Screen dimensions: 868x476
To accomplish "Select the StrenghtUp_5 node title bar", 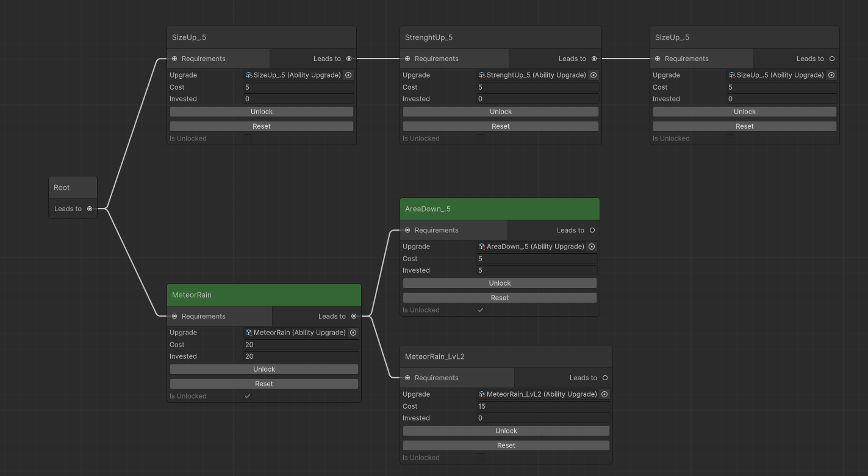I will (x=501, y=37).
